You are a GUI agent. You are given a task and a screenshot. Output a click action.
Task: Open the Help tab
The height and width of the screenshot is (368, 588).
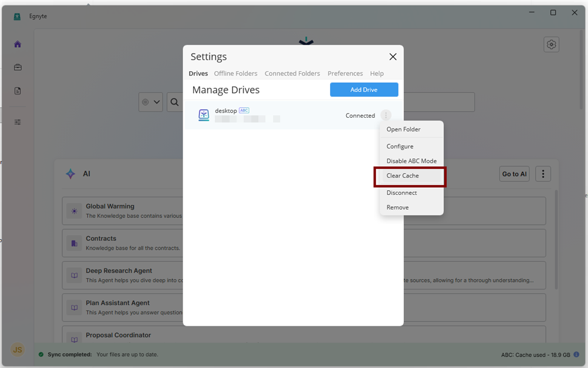point(377,74)
